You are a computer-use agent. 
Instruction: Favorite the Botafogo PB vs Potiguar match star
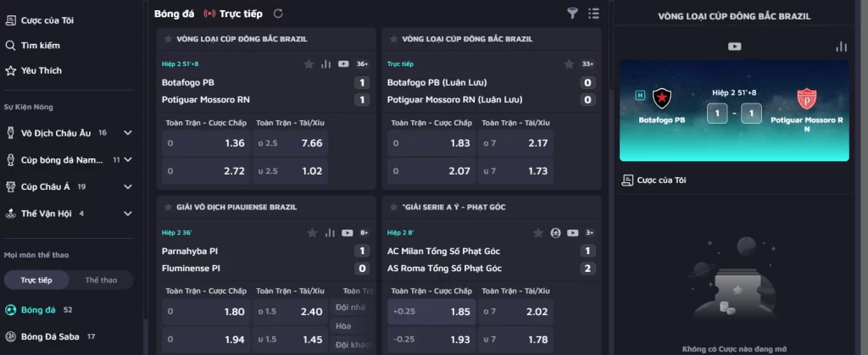[x=309, y=64]
